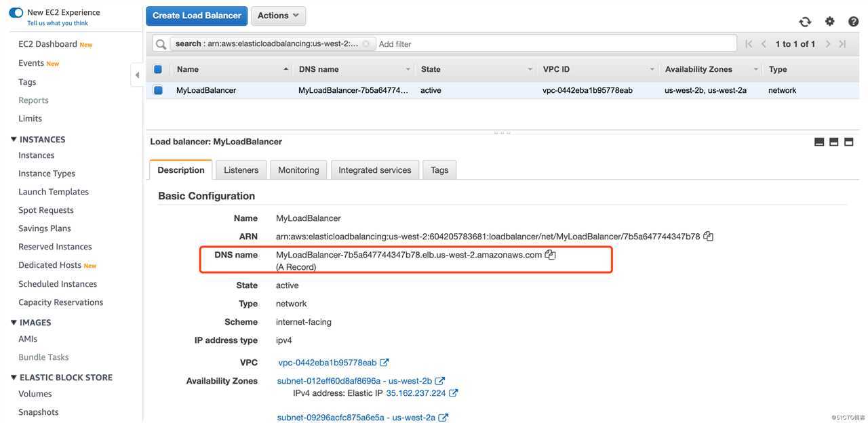Open VPC ID column dropdown arrow
868x423 pixels.
tap(652, 69)
